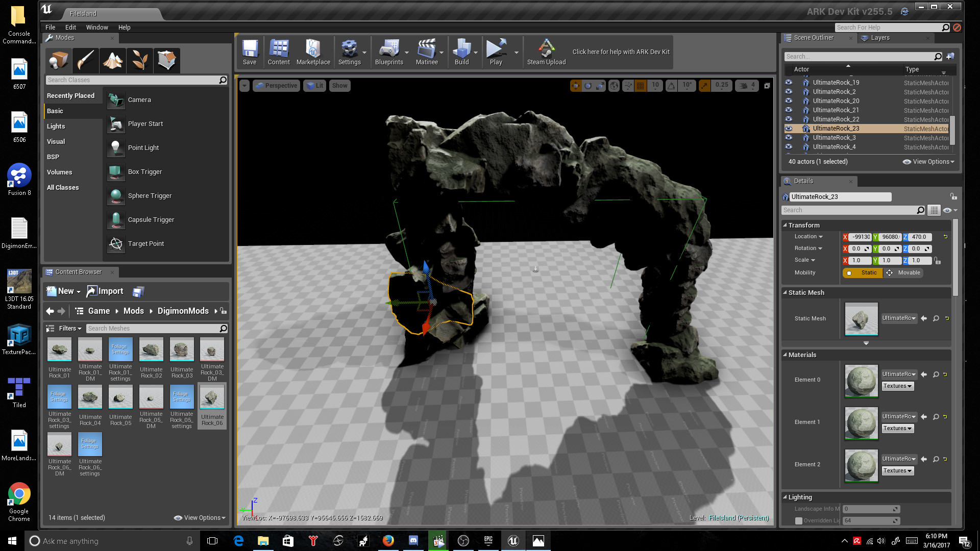Save all content browser assets icon
The image size is (980, 551).
tap(138, 292)
